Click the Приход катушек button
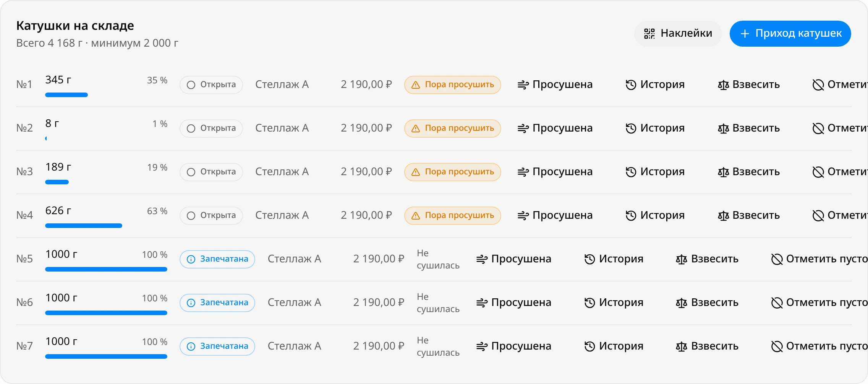This screenshot has width=868, height=384. (x=790, y=34)
